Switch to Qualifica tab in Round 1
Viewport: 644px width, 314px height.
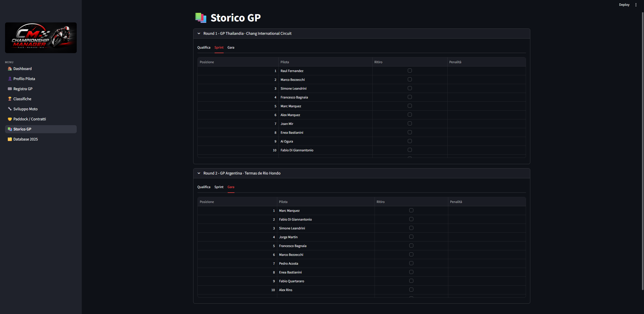204,47
